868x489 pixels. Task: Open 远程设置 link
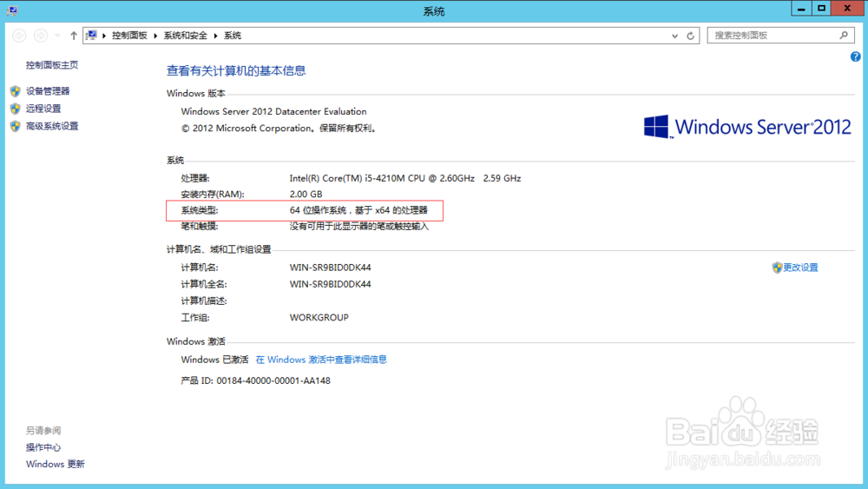(x=43, y=109)
